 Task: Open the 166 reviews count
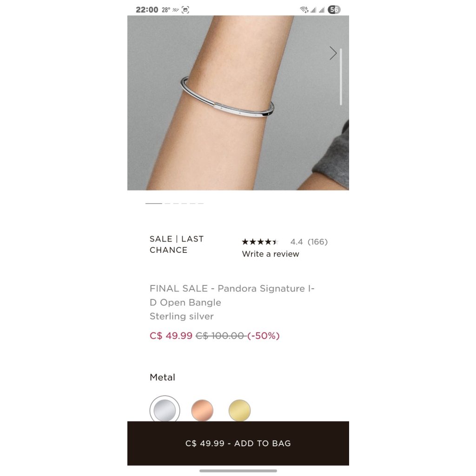pos(317,242)
